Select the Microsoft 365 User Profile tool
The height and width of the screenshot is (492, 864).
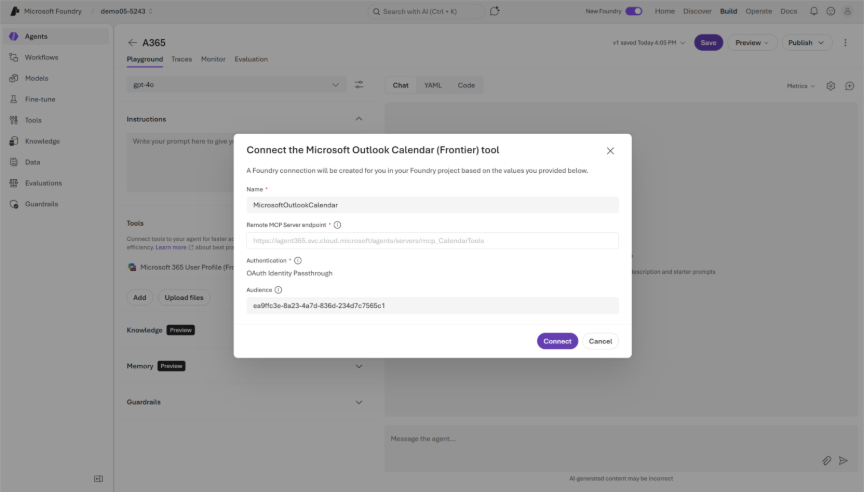[181, 267]
